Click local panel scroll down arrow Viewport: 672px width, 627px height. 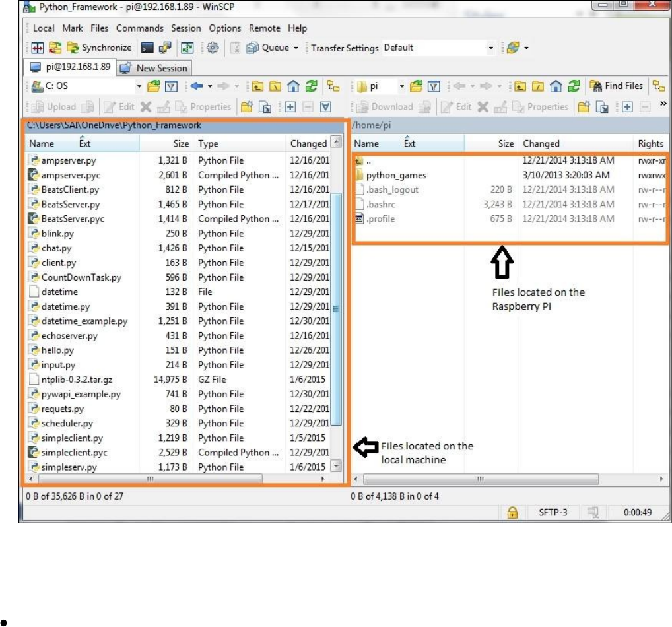pyautogui.click(x=337, y=466)
